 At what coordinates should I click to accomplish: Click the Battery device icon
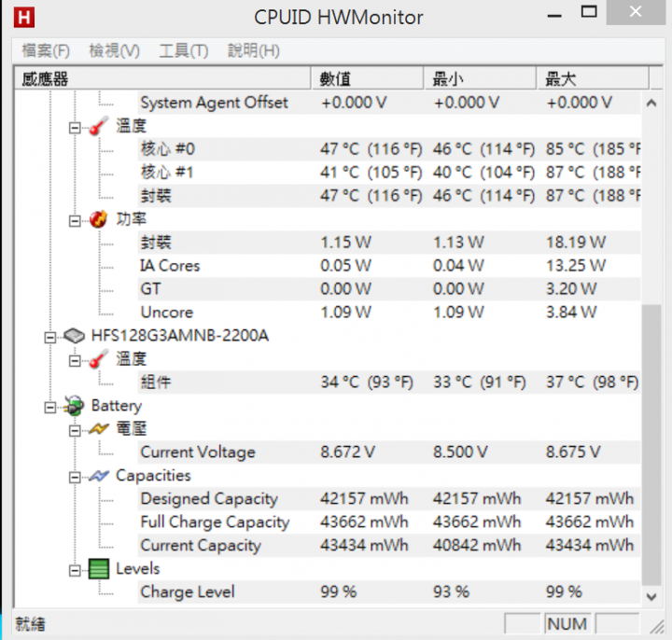74,405
